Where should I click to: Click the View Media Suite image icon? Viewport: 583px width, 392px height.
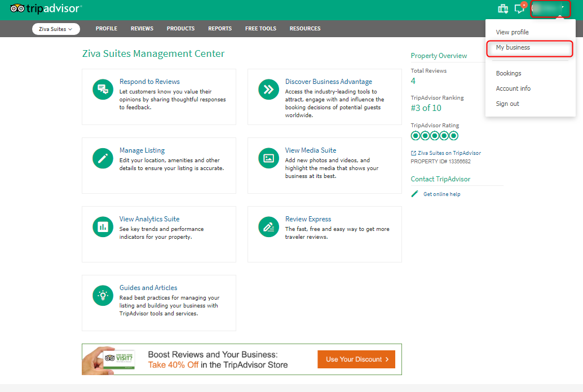pos(268,158)
